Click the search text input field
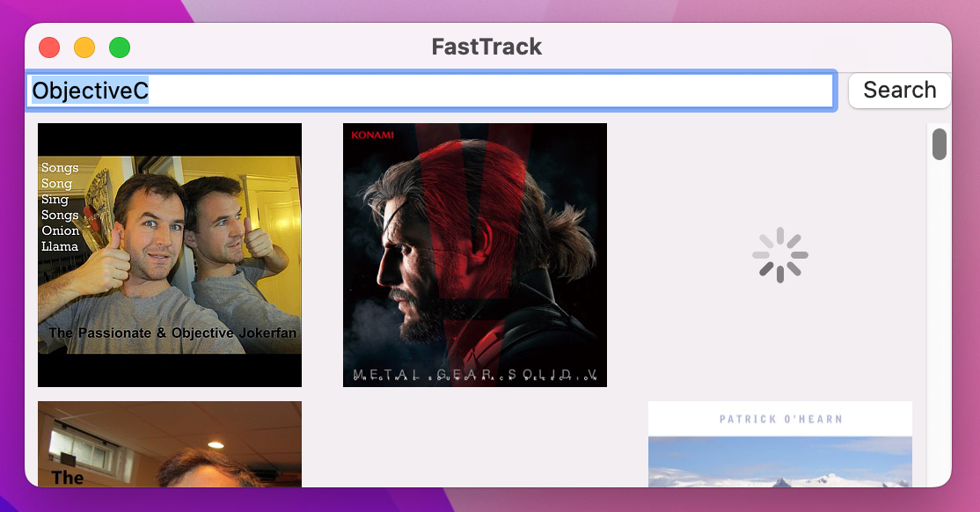Image resolution: width=980 pixels, height=512 pixels. [x=431, y=90]
